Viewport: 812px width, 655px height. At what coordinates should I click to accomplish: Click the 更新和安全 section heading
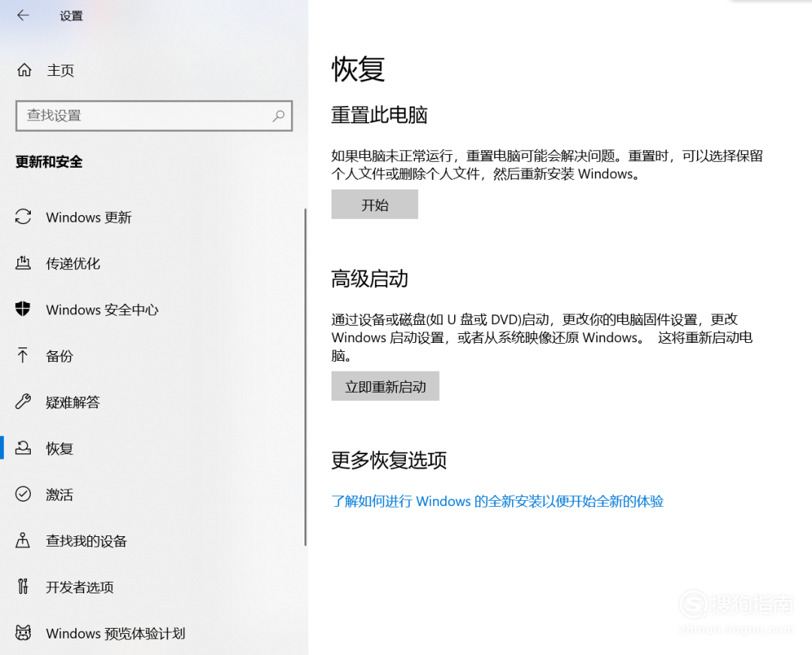[49, 162]
